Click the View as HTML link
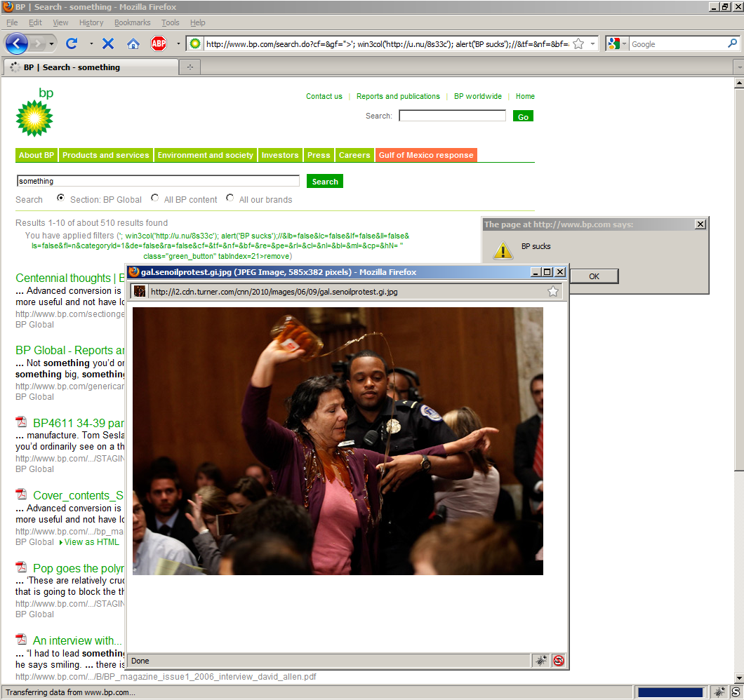Screen dimensions: 744x700 [91, 542]
